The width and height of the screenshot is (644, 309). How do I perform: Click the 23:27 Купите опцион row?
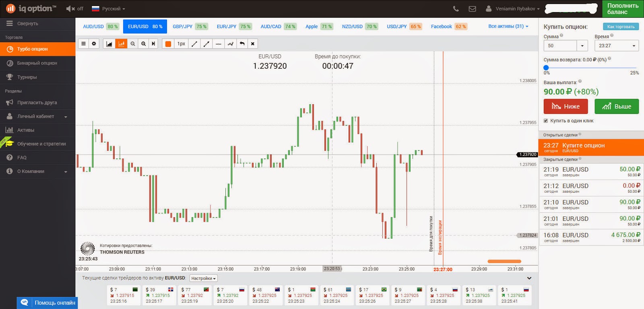click(591, 147)
